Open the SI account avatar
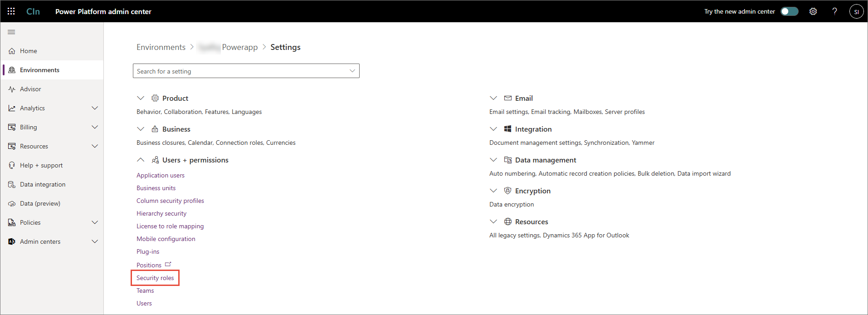This screenshot has width=868, height=315. (856, 11)
